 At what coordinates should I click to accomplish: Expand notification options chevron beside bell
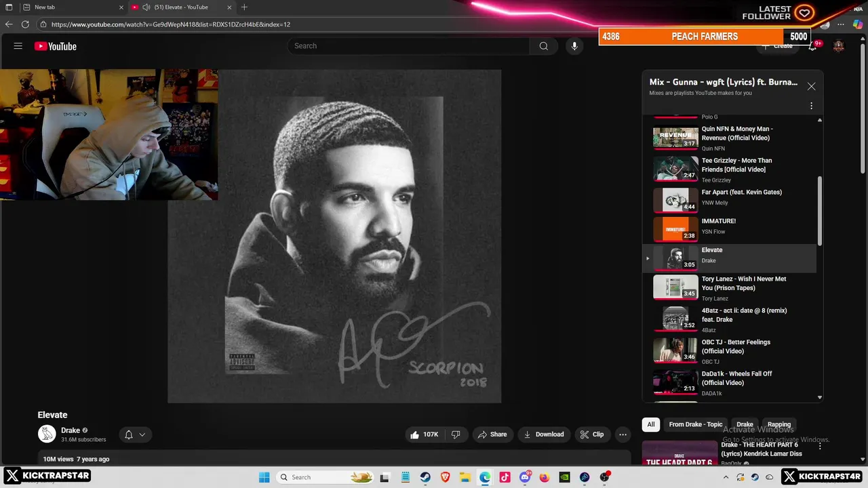142,434
